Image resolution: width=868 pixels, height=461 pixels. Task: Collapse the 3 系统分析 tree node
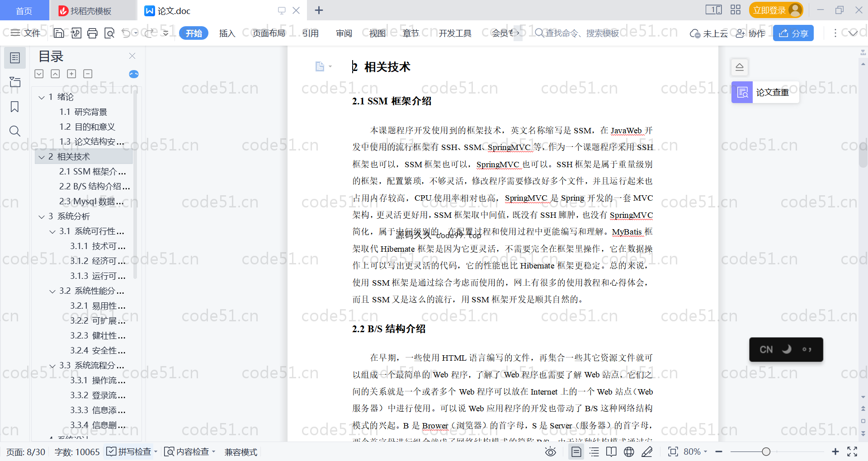[42, 216]
